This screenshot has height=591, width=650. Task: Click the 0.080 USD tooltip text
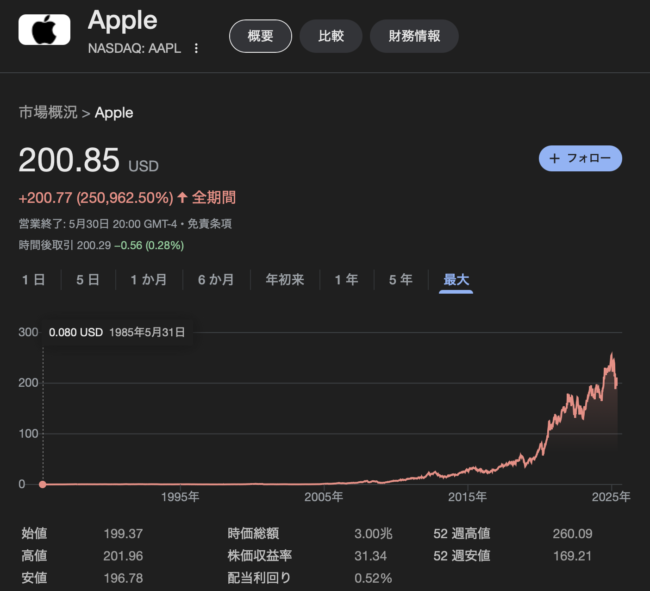coord(76,332)
